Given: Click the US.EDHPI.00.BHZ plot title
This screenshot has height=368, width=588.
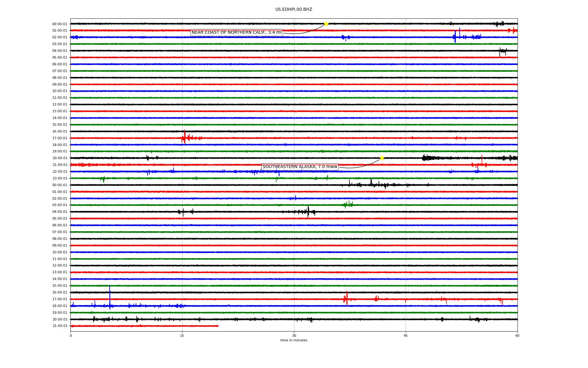Looking at the screenshot, I should (294, 10).
